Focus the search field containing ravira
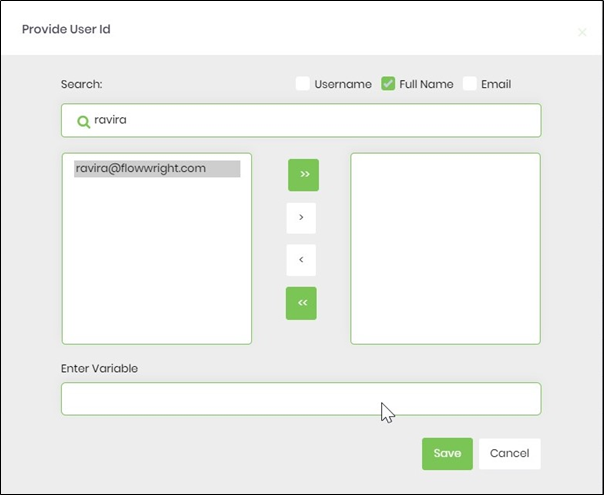Screen dimensions: 604x495 coord(301,120)
